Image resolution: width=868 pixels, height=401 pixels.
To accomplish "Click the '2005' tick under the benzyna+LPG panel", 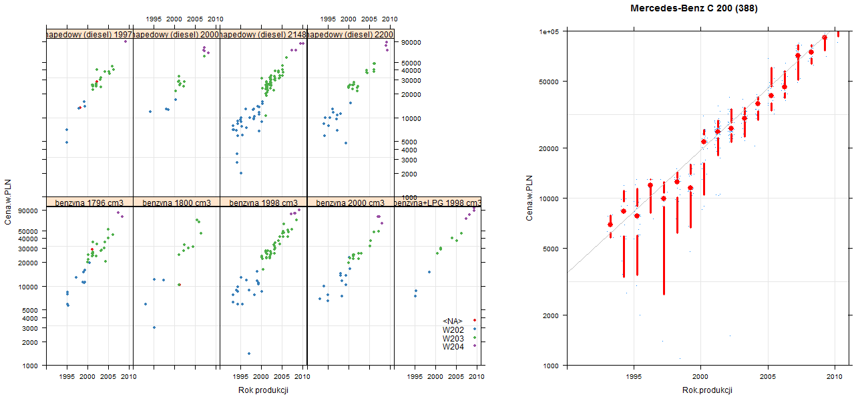I will tap(456, 378).
